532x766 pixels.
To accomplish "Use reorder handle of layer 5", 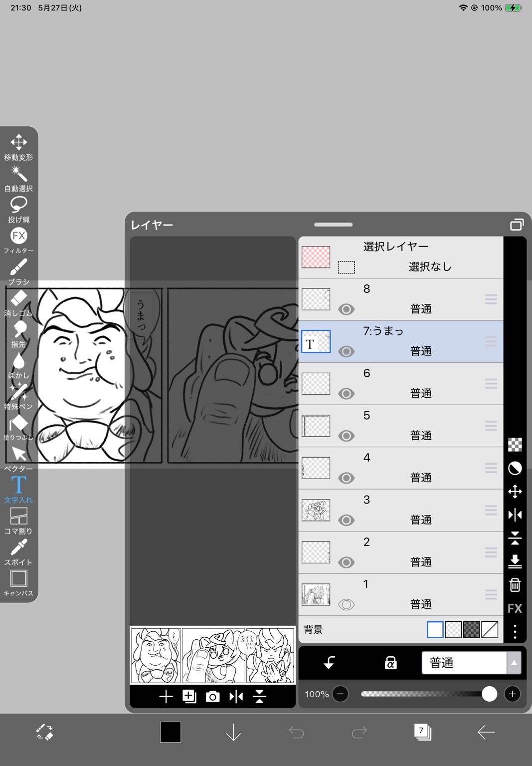I will click(491, 426).
